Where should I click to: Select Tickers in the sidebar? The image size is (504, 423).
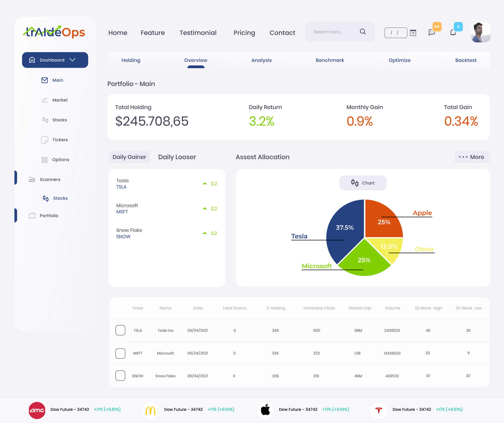[x=60, y=140]
